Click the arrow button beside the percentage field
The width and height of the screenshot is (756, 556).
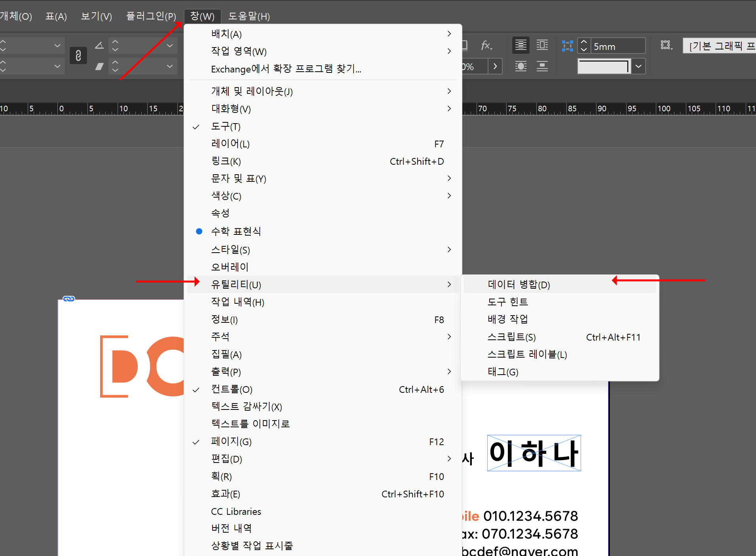click(496, 66)
